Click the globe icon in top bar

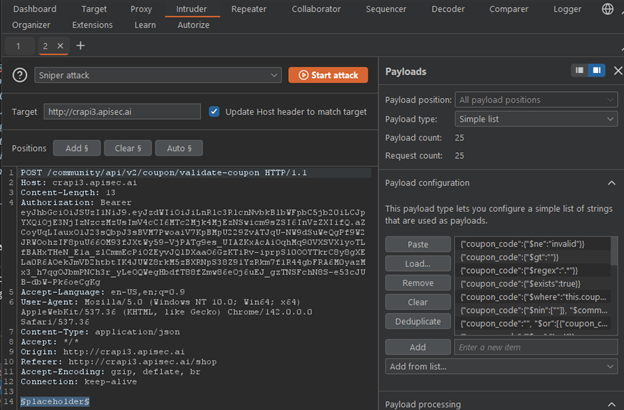(x=607, y=9)
